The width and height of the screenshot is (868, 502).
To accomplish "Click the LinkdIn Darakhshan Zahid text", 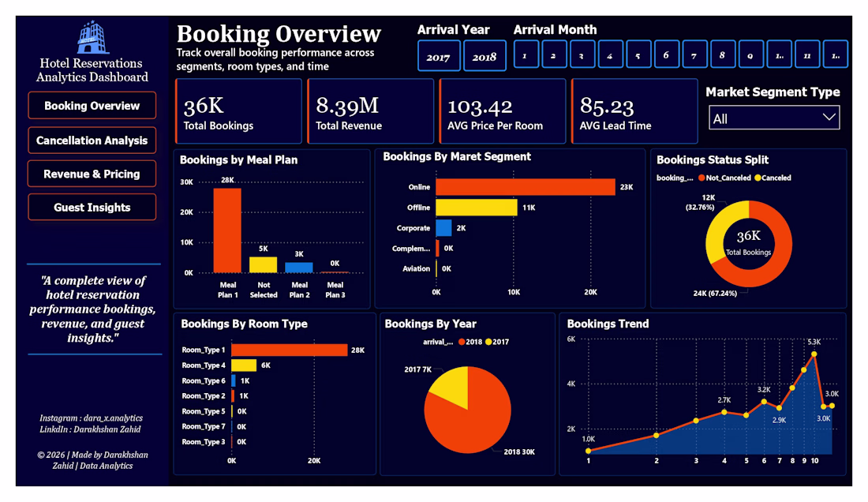I will pyautogui.click(x=90, y=429).
